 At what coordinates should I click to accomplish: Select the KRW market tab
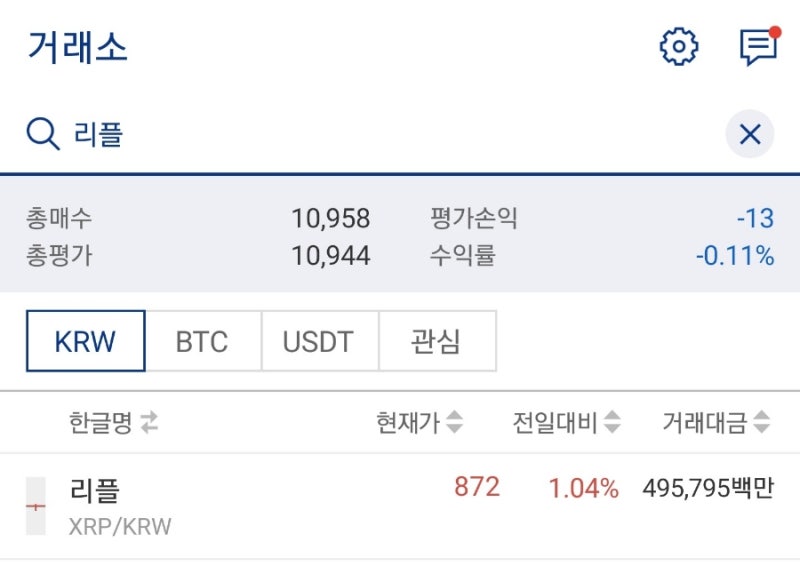tap(86, 341)
